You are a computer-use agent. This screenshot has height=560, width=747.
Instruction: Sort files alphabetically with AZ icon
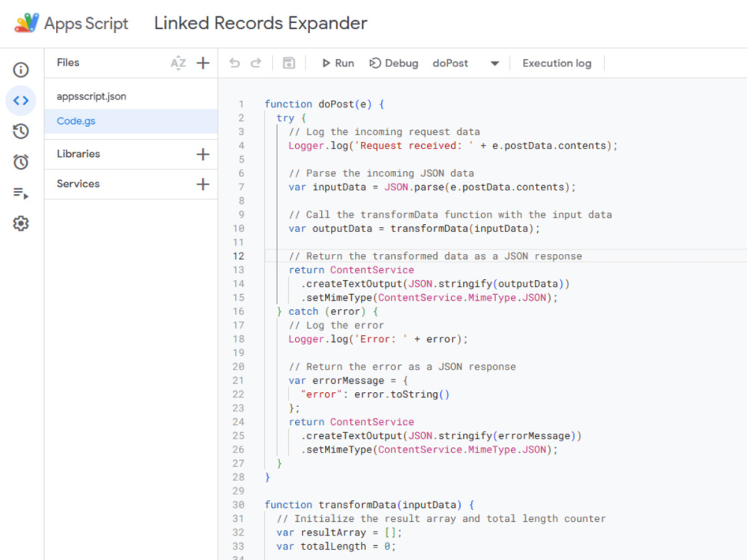click(x=179, y=63)
